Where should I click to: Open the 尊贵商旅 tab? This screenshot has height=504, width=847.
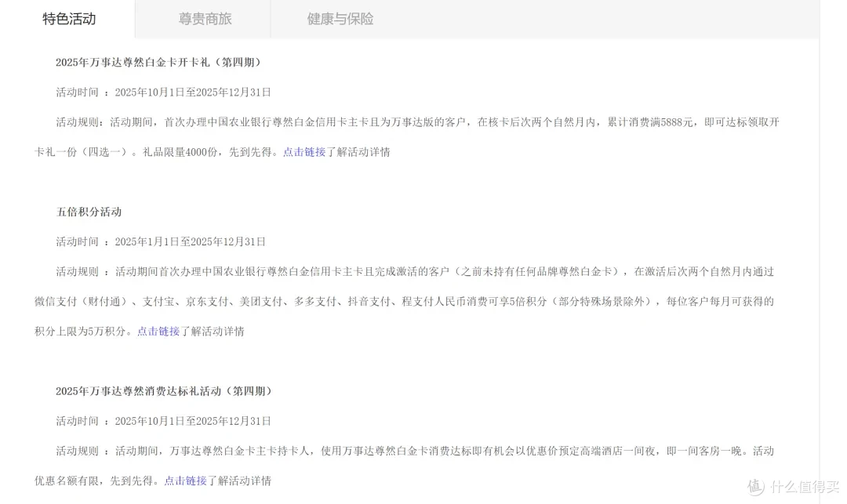[x=205, y=19]
